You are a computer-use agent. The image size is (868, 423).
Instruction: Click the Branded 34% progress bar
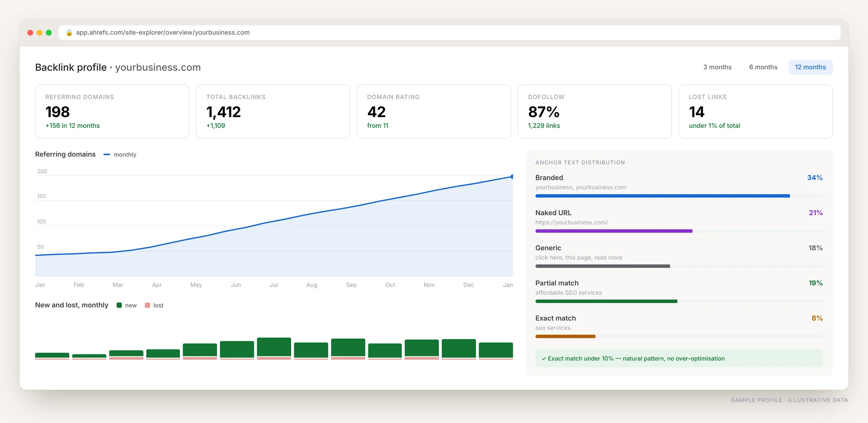coord(679,196)
